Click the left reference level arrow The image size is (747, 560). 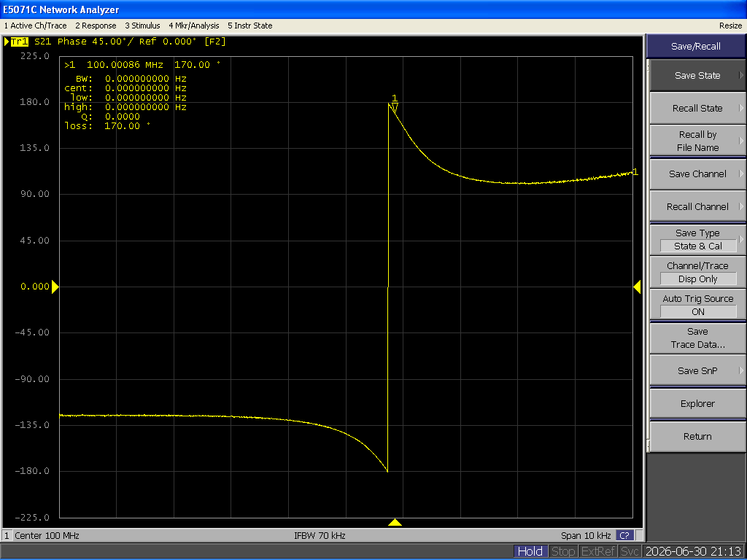click(55, 287)
